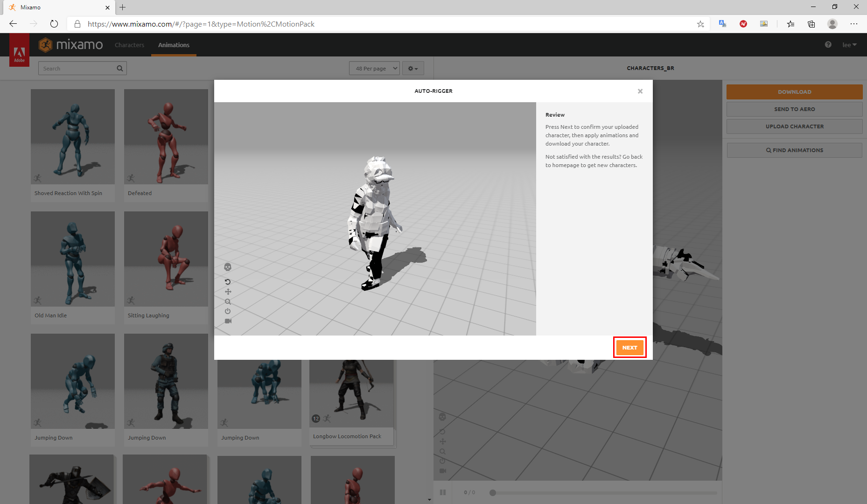This screenshot has height=504, width=867.
Task: Click rotate camera icon in Auto-Rigger viewport
Action: pos(228,281)
